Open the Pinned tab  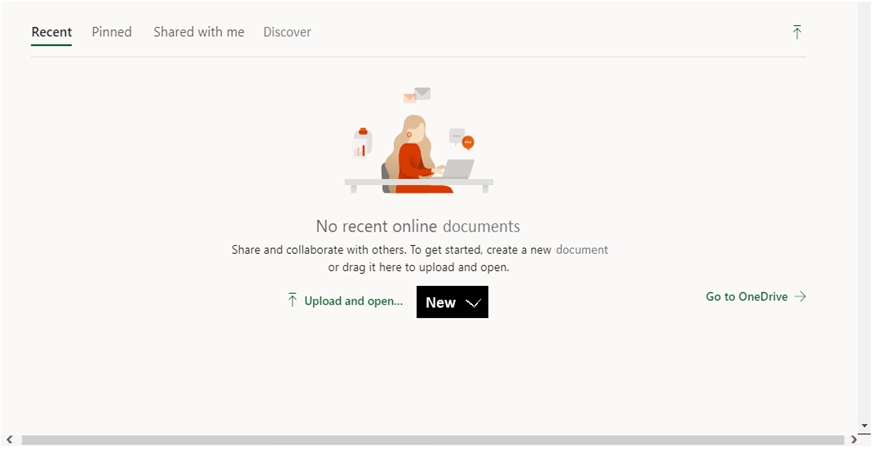[112, 32]
